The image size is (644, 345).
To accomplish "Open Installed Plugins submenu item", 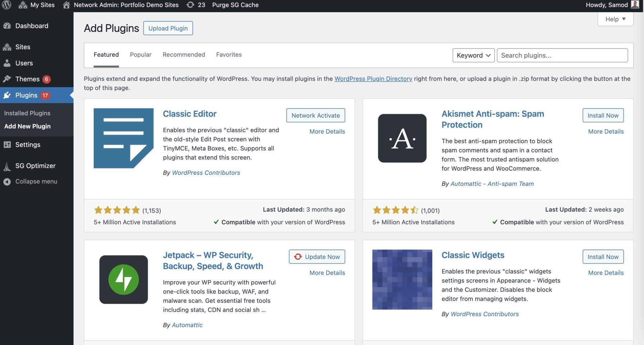I will [27, 113].
